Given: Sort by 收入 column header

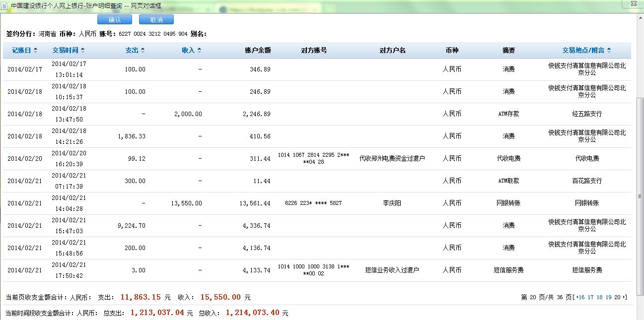Looking at the screenshot, I should click(192, 51).
